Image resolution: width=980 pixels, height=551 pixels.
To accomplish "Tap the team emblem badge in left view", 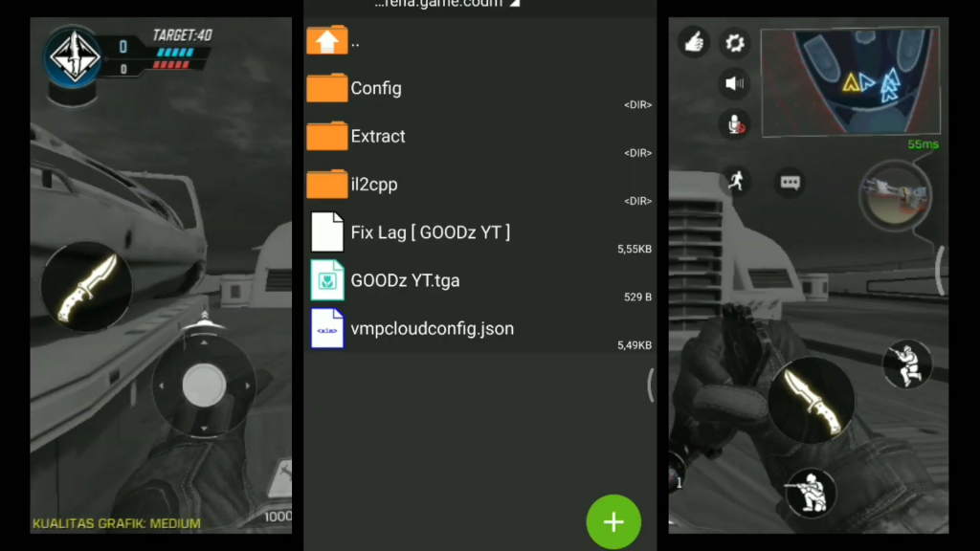I will [73, 57].
